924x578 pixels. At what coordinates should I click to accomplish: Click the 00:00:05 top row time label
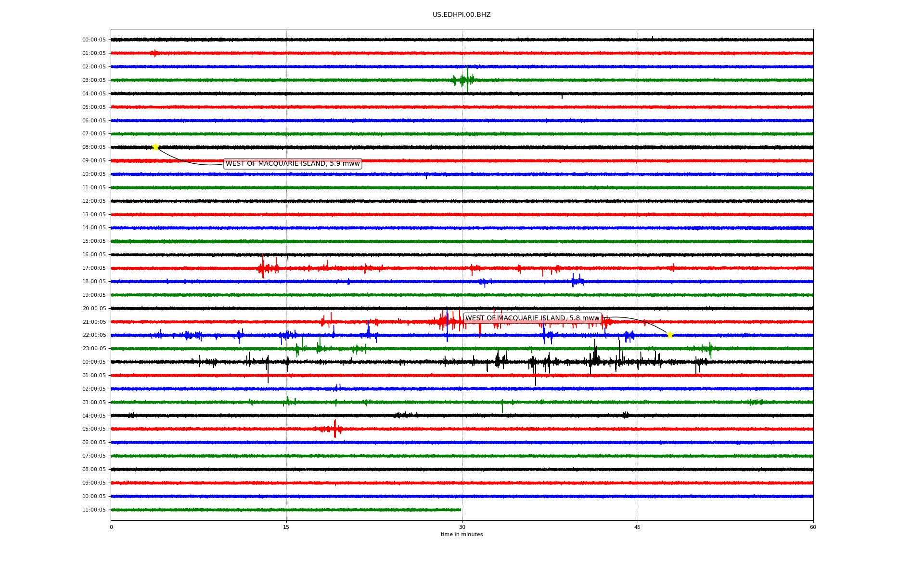(x=94, y=40)
